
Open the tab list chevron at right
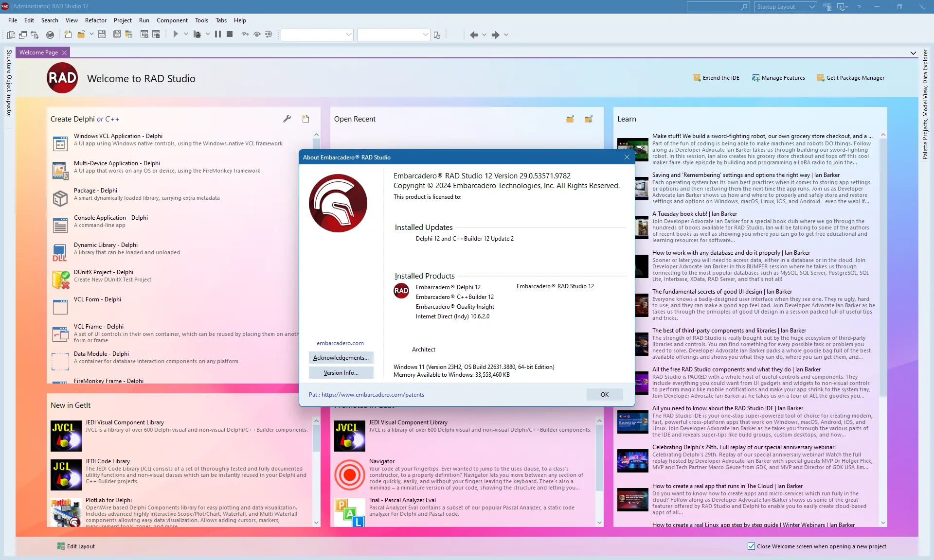[913, 53]
